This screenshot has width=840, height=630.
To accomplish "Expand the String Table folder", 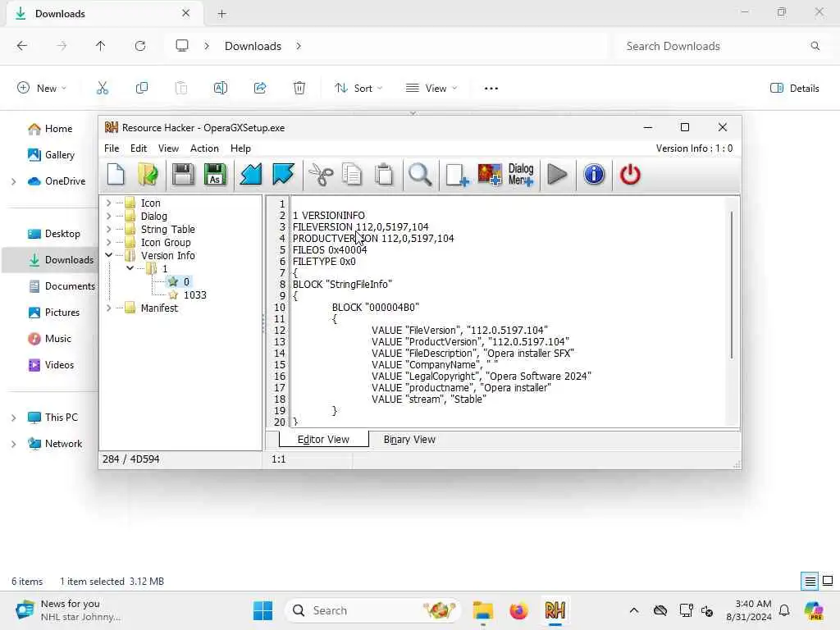I will (109, 230).
